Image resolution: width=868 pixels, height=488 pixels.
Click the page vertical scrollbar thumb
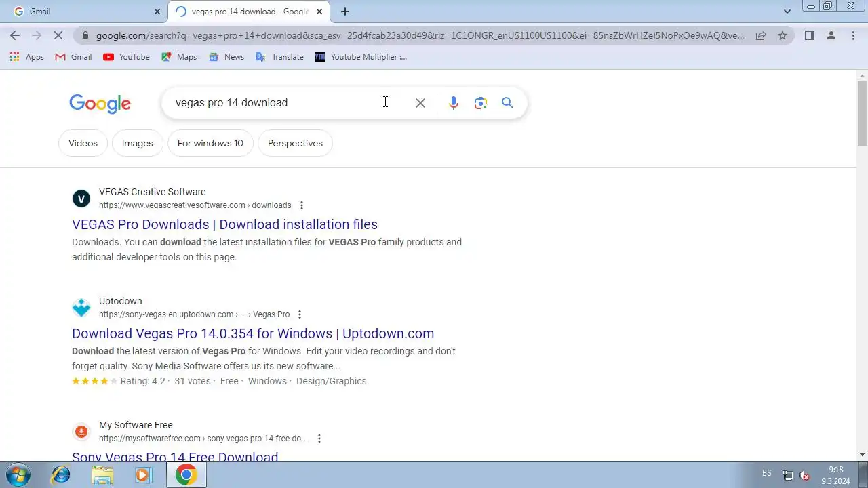pyautogui.click(x=862, y=113)
